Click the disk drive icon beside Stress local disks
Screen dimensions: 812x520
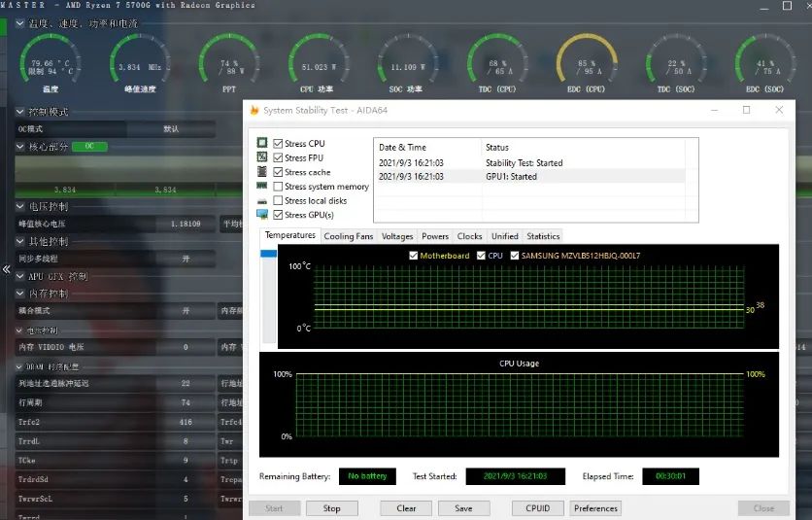(x=262, y=200)
